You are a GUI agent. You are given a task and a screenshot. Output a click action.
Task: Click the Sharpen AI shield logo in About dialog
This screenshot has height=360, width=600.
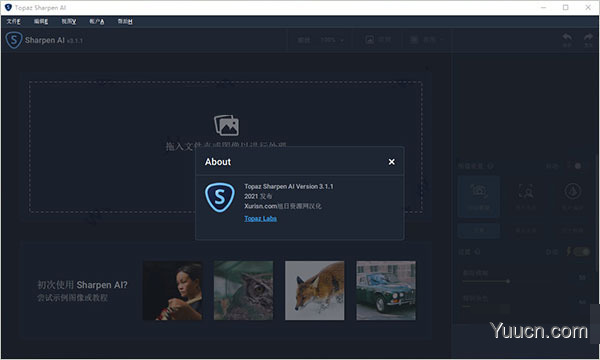click(220, 197)
